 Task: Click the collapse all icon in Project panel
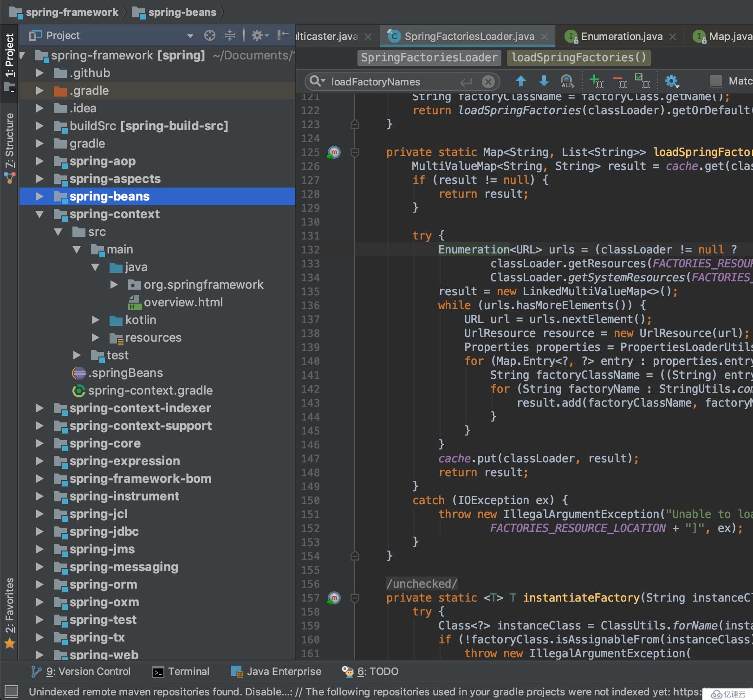(x=230, y=35)
